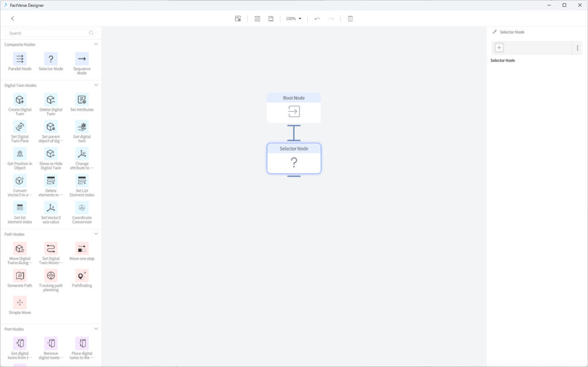Click the node Search field
The width and height of the screenshot is (588, 367).
(x=51, y=33)
